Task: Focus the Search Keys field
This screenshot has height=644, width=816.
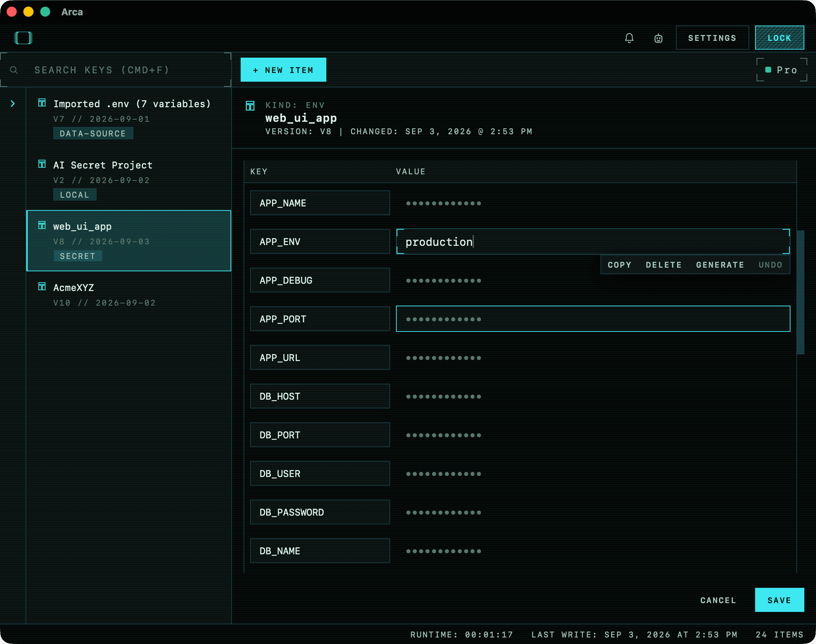Action: coord(115,70)
